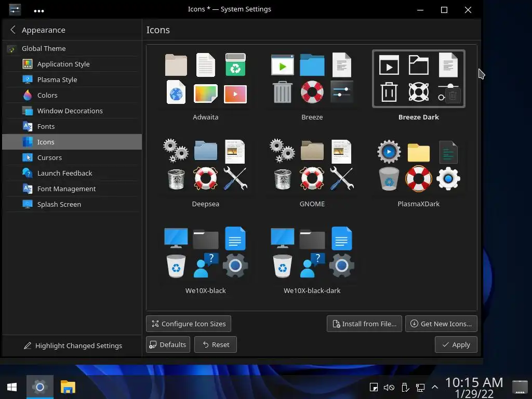Click the Font Management sidebar icon
The width and height of the screenshot is (532, 399).
(x=28, y=189)
